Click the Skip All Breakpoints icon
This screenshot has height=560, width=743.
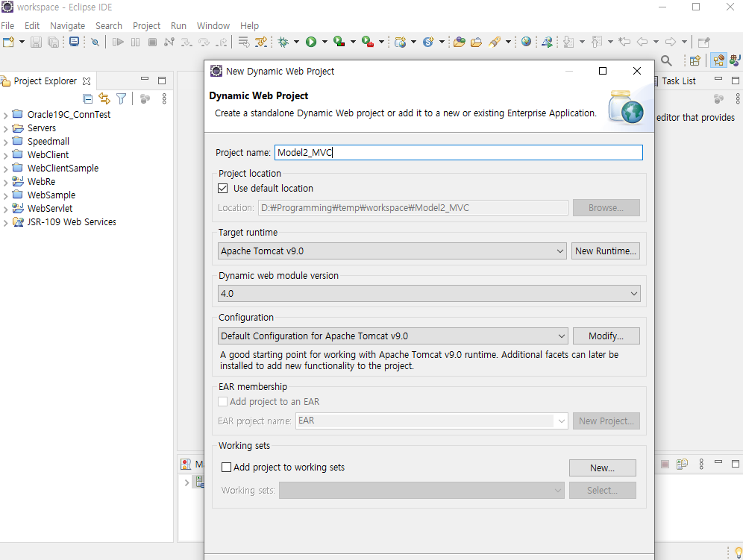pos(95,43)
